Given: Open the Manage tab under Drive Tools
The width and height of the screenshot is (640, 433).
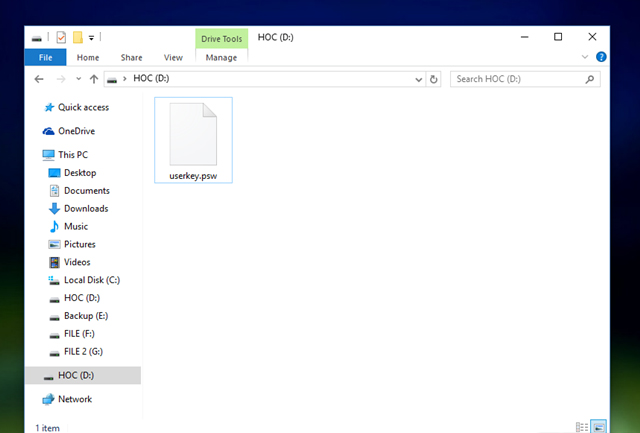Looking at the screenshot, I should pyautogui.click(x=221, y=58).
